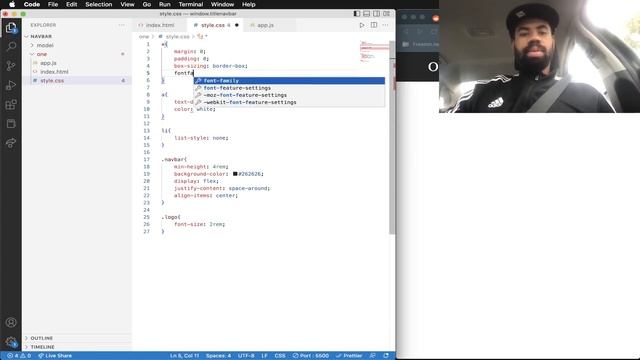Open the Extensions view
640x360 pixels.
point(11,104)
